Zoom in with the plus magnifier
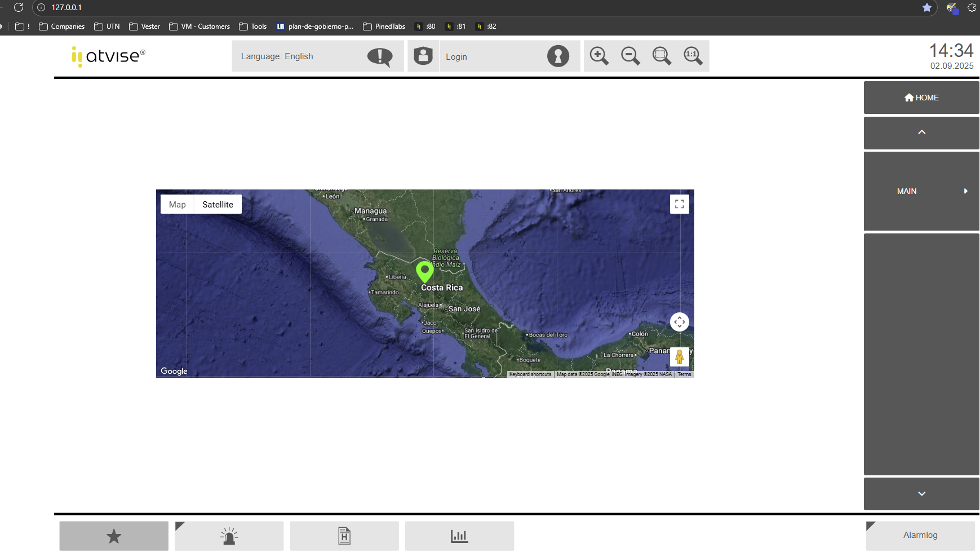 tap(599, 56)
